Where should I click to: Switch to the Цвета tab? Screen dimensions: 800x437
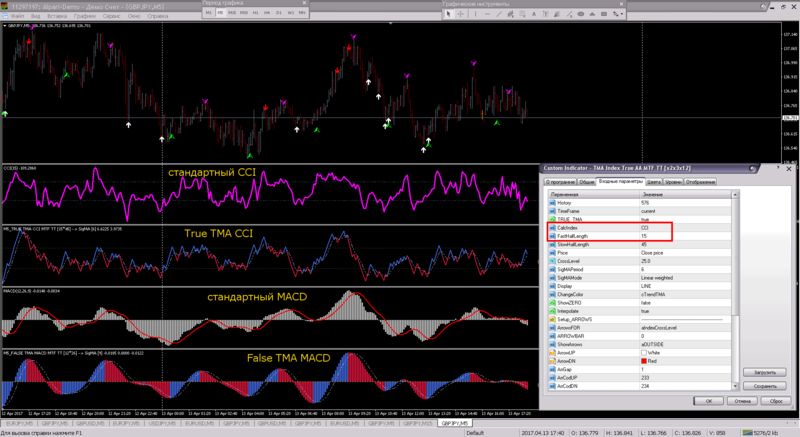[x=654, y=182]
